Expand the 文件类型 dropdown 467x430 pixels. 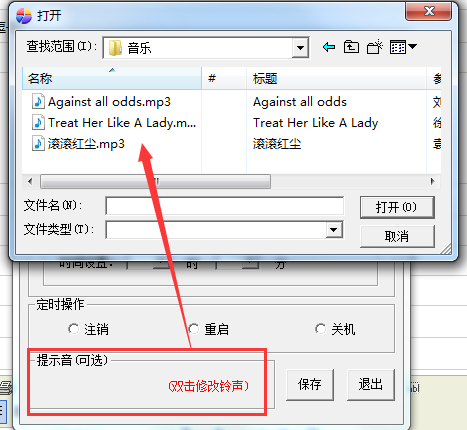click(334, 229)
